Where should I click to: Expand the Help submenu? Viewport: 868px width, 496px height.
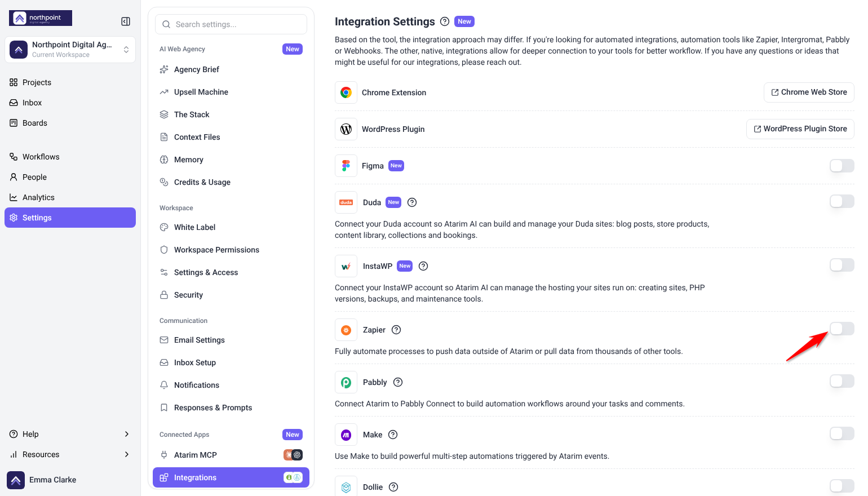70,434
